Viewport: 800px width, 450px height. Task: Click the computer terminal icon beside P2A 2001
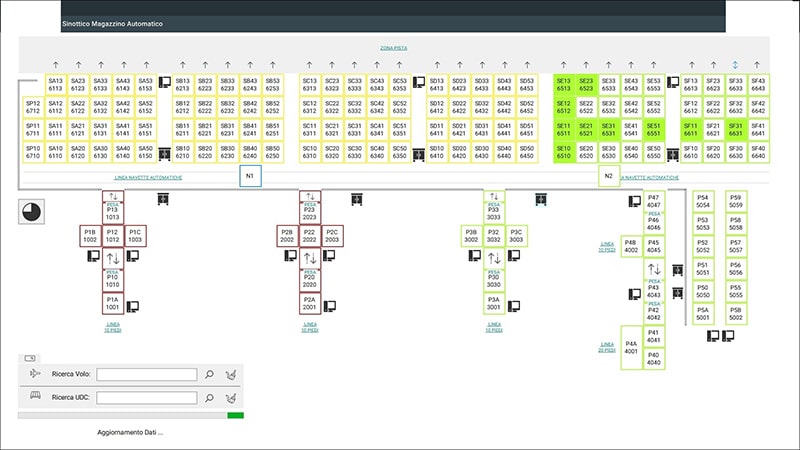331,305
